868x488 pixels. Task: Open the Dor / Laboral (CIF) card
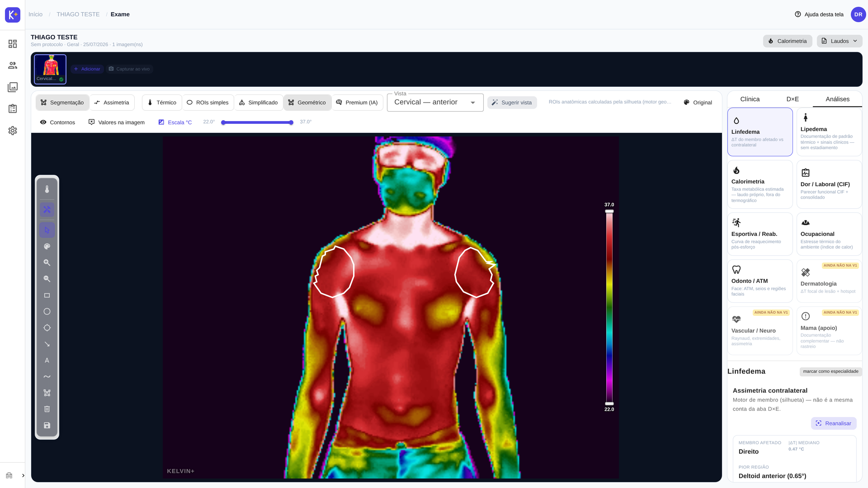point(829,184)
